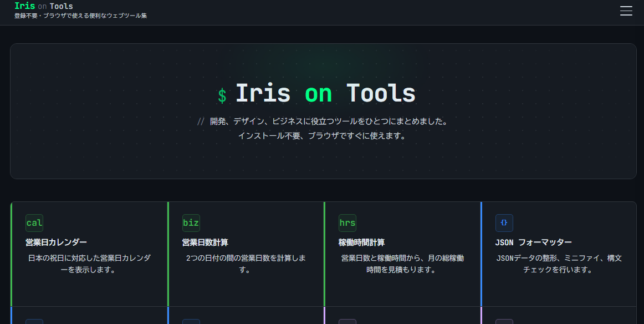Click the // symbol before the hero description
Image resolution: width=644 pixels, height=324 pixels.
point(201,120)
